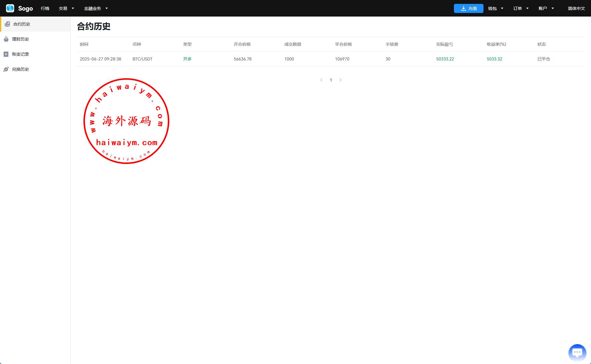Click the 理财历史 piggy bank icon

pyautogui.click(x=6, y=39)
